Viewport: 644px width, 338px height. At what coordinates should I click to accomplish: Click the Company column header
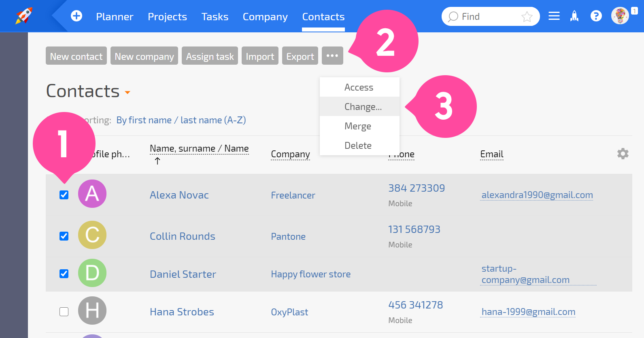290,154
